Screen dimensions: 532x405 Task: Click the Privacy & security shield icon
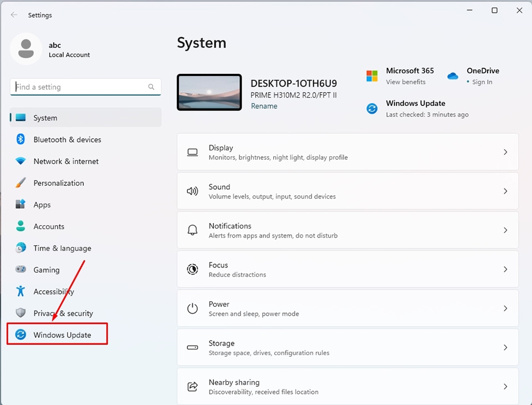click(22, 313)
